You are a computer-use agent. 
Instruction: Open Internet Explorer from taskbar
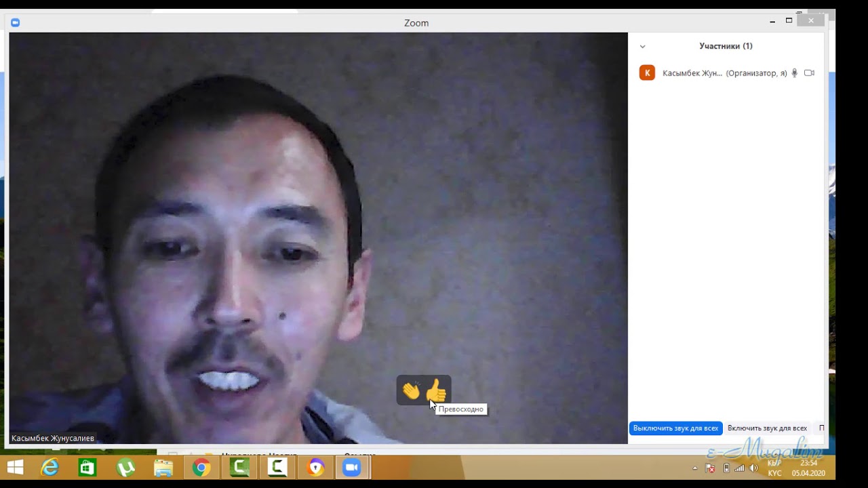pos(50,468)
